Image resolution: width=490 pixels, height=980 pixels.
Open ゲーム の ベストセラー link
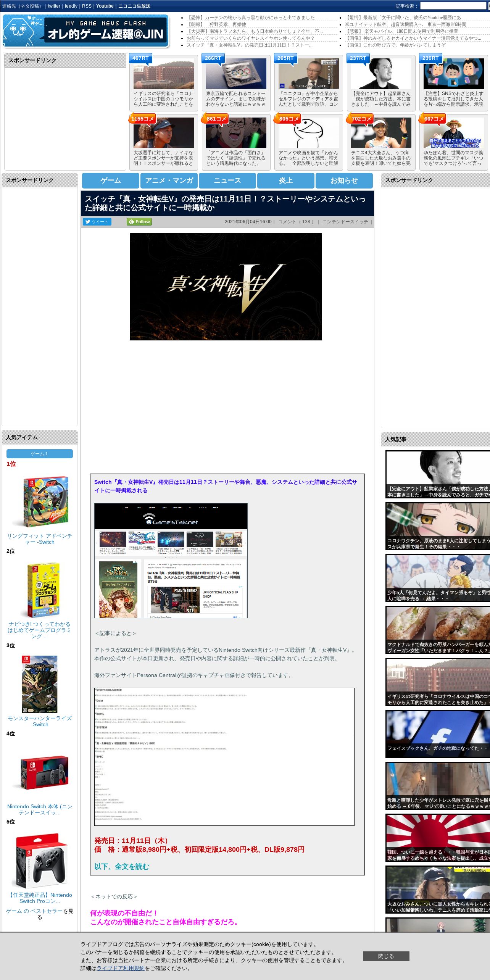pos(34,911)
